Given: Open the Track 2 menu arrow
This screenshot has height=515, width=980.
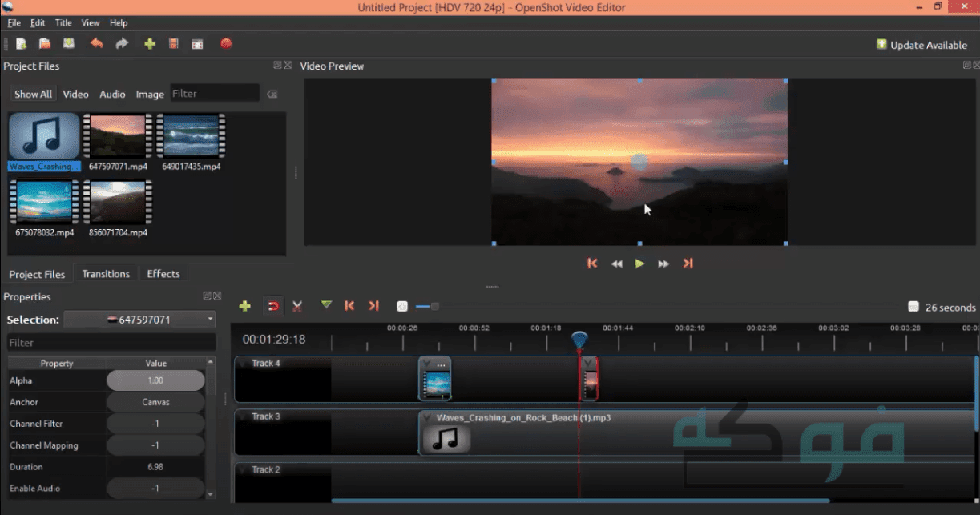Looking at the screenshot, I should [243, 470].
